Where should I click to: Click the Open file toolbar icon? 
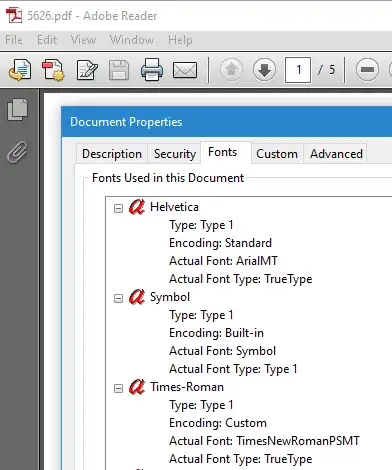20,70
